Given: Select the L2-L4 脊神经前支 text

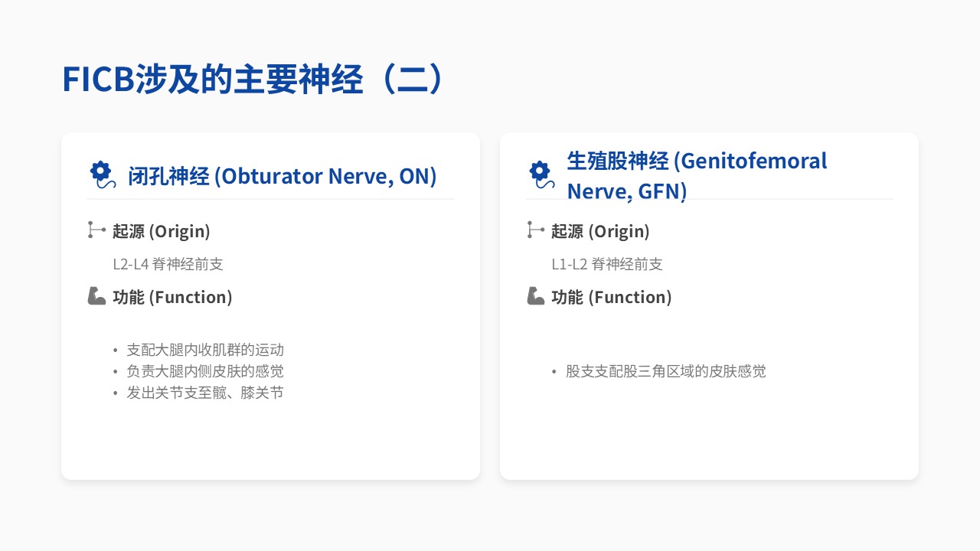Looking at the screenshot, I should (168, 264).
